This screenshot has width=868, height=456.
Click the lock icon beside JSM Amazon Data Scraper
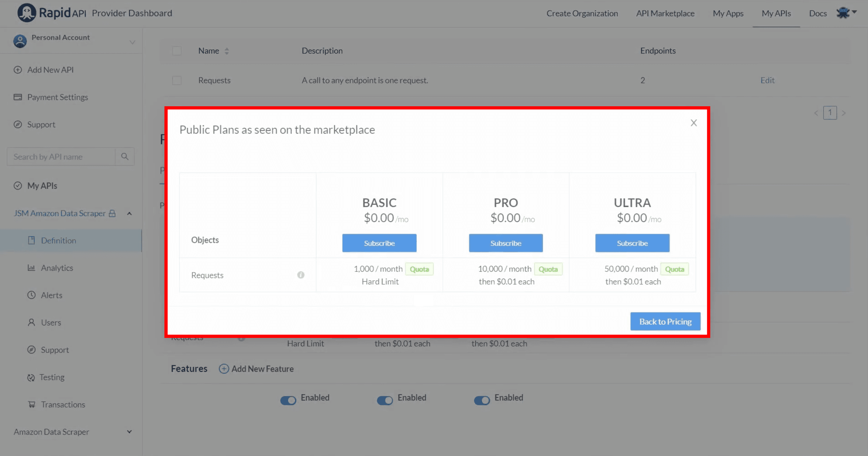pos(112,213)
